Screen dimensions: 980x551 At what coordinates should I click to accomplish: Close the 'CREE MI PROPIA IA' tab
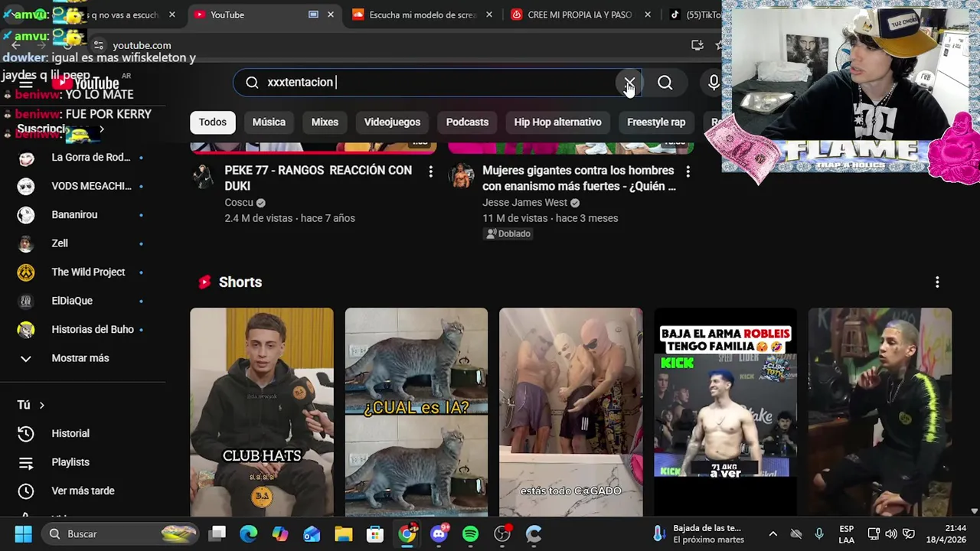point(648,15)
